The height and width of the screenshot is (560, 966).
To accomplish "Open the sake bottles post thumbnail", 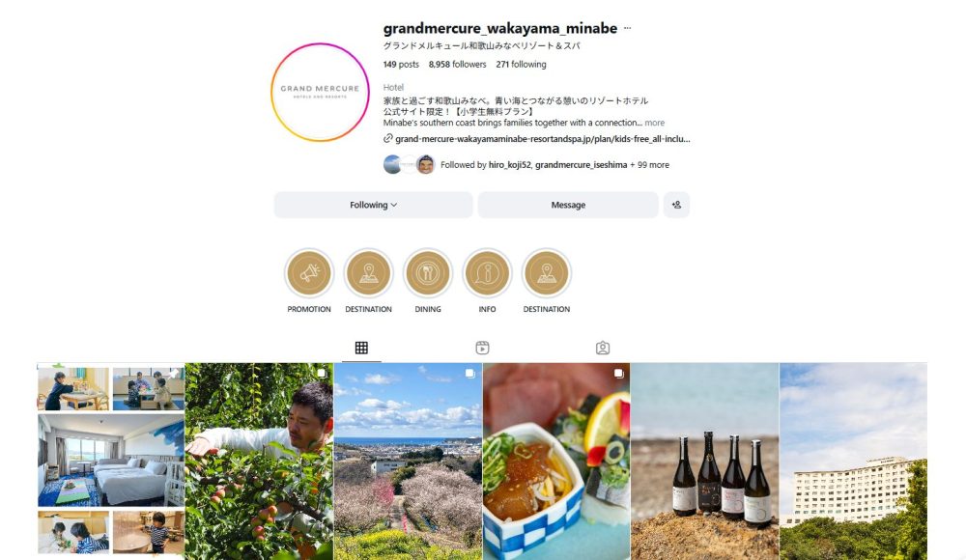I will [x=705, y=462].
